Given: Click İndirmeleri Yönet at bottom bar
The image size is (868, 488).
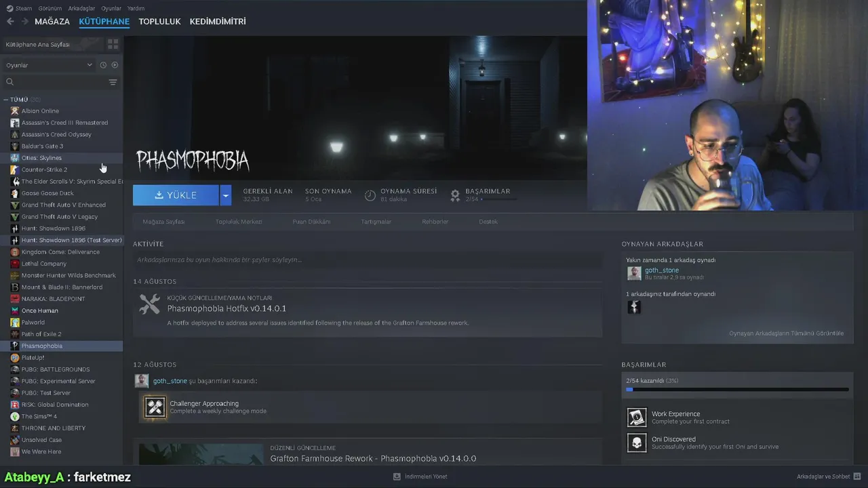Looking at the screenshot, I should (x=426, y=476).
